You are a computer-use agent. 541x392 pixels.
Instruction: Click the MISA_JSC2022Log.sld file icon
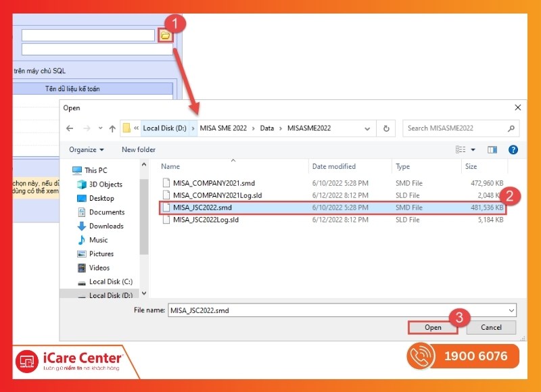click(166, 220)
